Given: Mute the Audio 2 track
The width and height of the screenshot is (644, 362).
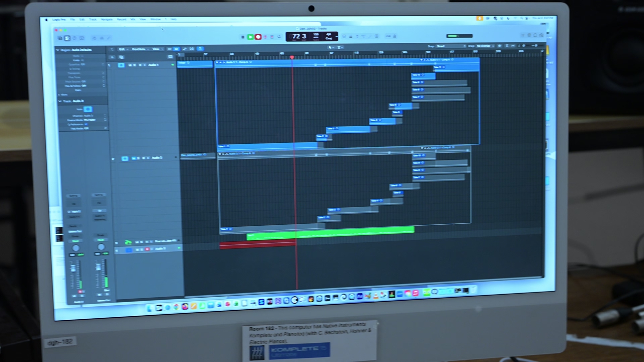Looking at the screenshot, I should (x=134, y=158).
